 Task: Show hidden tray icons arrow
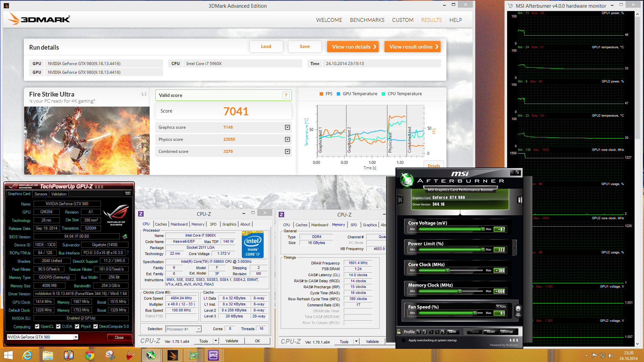tap(586, 356)
